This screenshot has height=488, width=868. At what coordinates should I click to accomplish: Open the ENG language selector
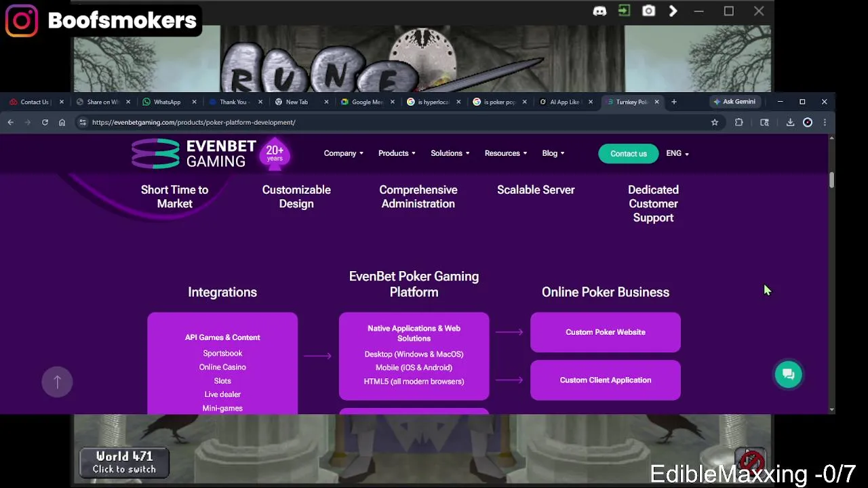(x=677, y=153)
